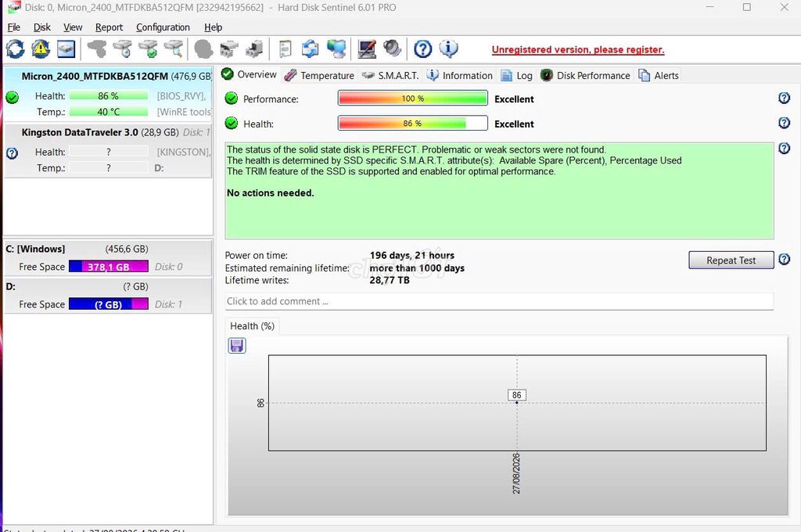Click the disk with clock toolbar icon
This screenshot has height=532, width=801.
point(123,49)
